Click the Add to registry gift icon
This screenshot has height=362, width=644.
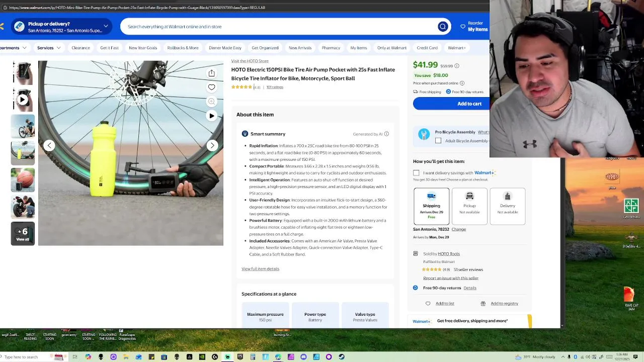(483, 303)
